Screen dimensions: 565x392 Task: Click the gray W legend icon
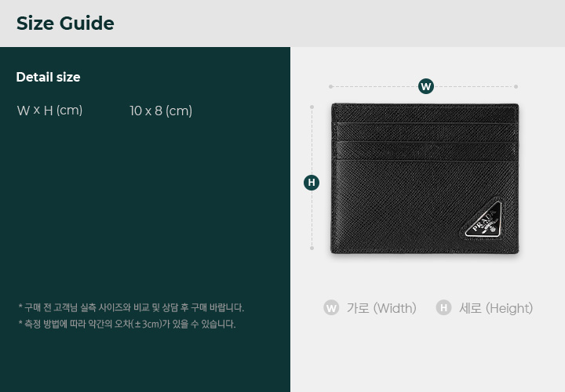(331, 308)
